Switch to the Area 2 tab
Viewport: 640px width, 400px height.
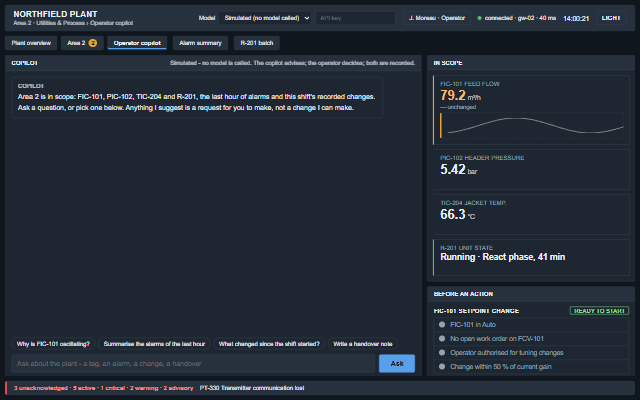point(82,43)
